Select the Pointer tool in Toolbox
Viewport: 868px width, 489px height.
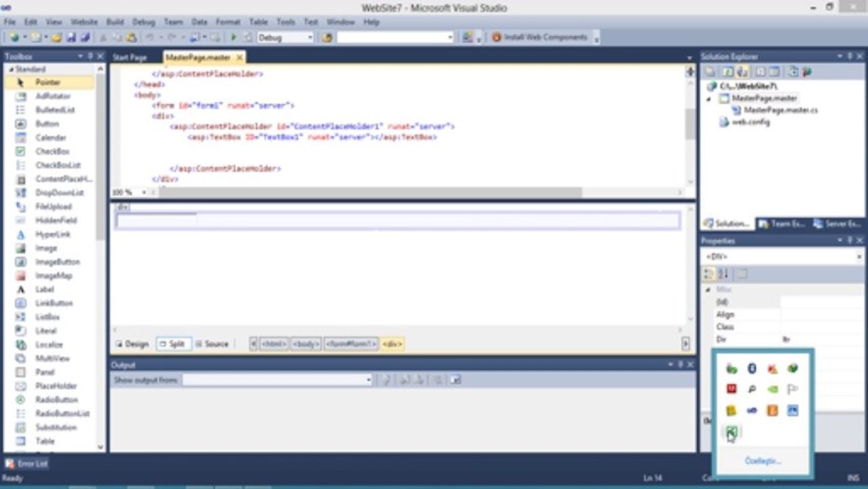(x=49, y=82)
